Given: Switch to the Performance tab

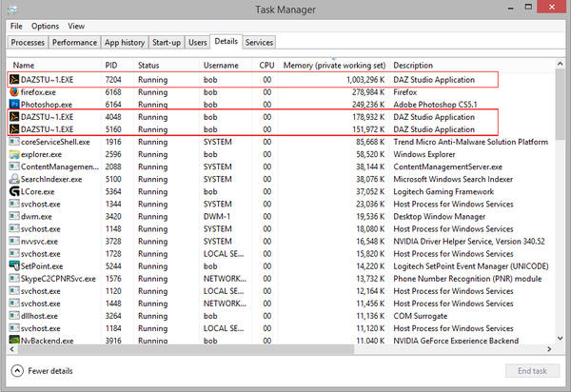Looking at the screenshot, I should [74, 43].
